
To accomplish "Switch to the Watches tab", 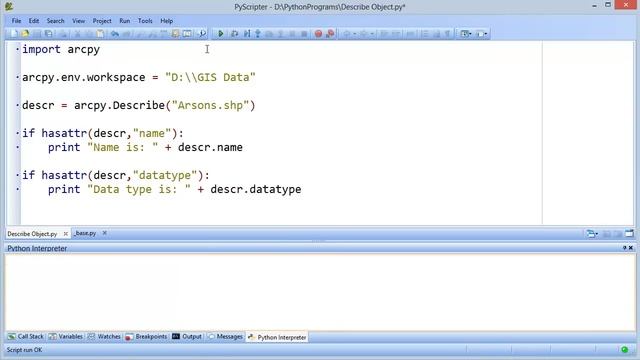I will pos(104,337).
